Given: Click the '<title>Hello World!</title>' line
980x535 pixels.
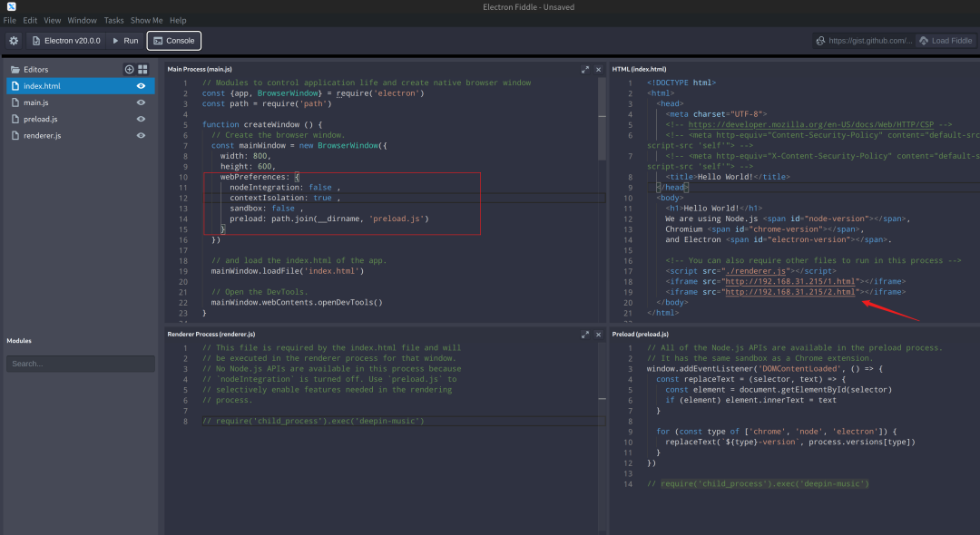Looking at the screenshot, I should pyautogui.click(x=728, y=177).
